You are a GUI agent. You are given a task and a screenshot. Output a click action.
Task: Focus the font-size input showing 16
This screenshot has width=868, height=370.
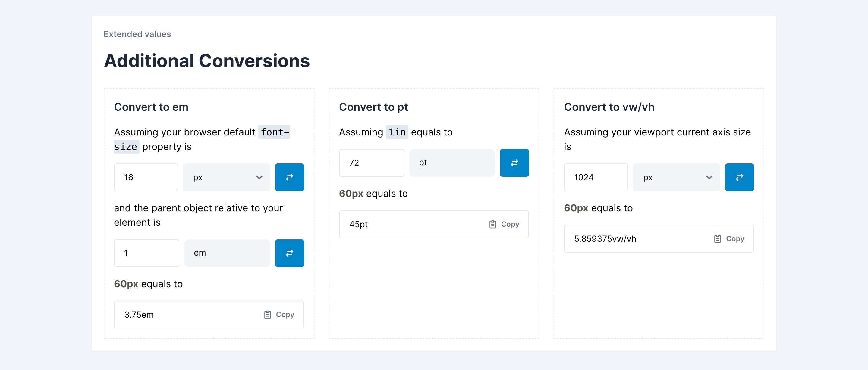(146, 177)
